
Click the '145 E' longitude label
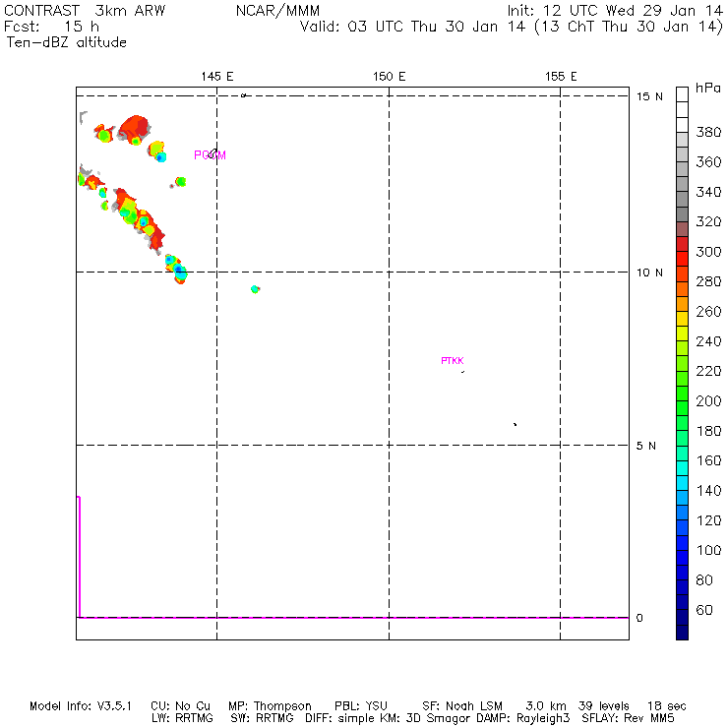point(216,76)
